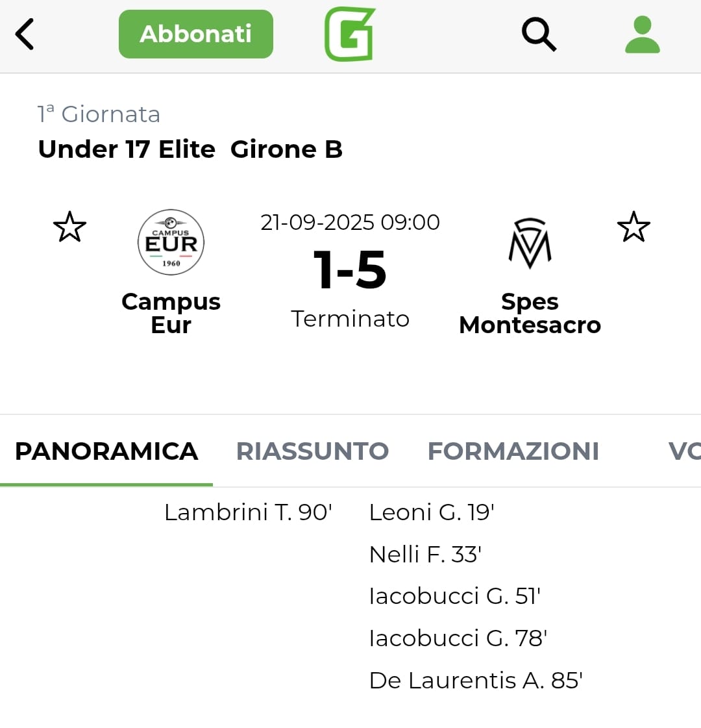The image size is (701, 728).
Task: Tap the 1-5 final score
Action: pos(350,270)
